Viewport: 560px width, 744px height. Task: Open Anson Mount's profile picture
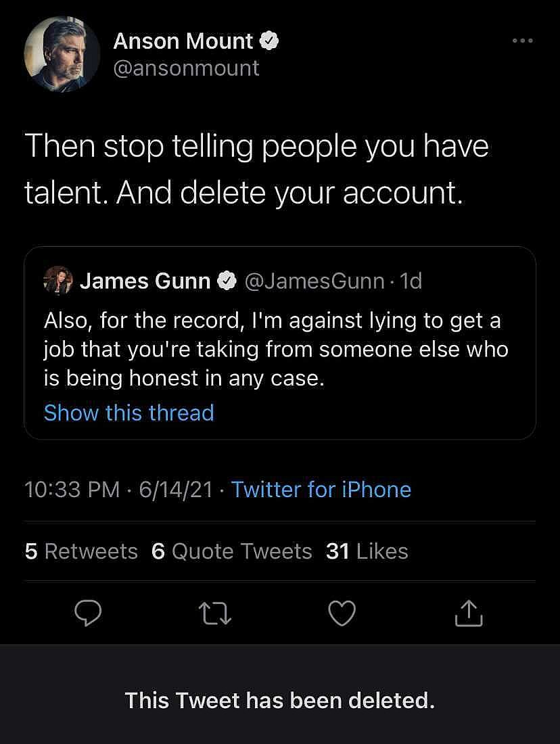tap(58, 54)
